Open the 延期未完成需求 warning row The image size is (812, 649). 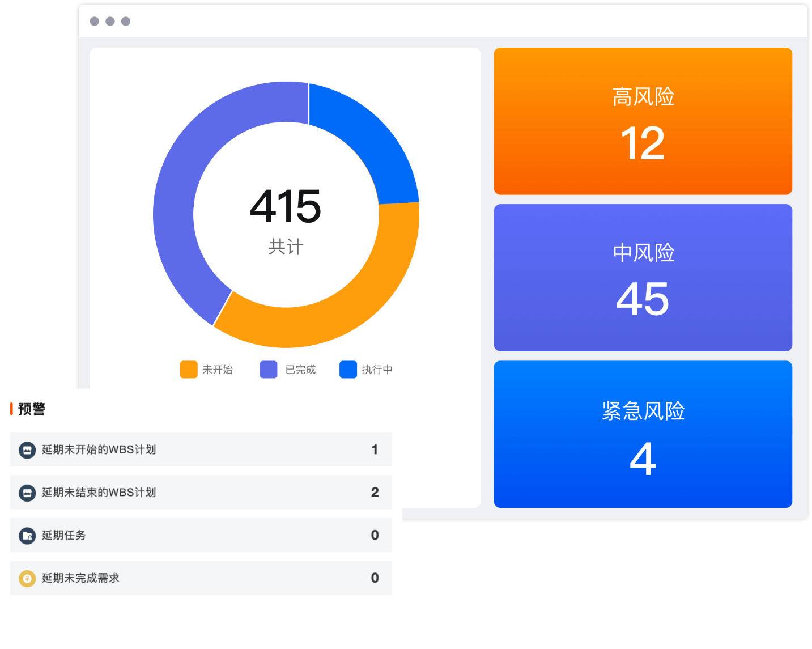tap(201, 578)
